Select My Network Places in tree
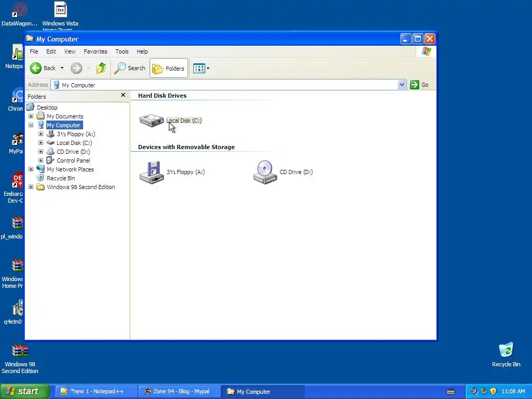The width and height of the screenshot is (532, 399). 70,169
